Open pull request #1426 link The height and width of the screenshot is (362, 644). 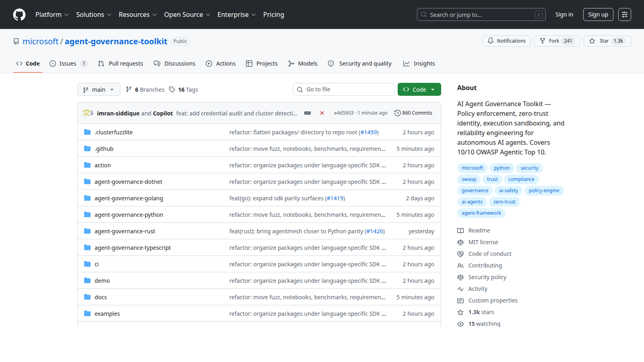pyautogui.click(x=375, y=231)
